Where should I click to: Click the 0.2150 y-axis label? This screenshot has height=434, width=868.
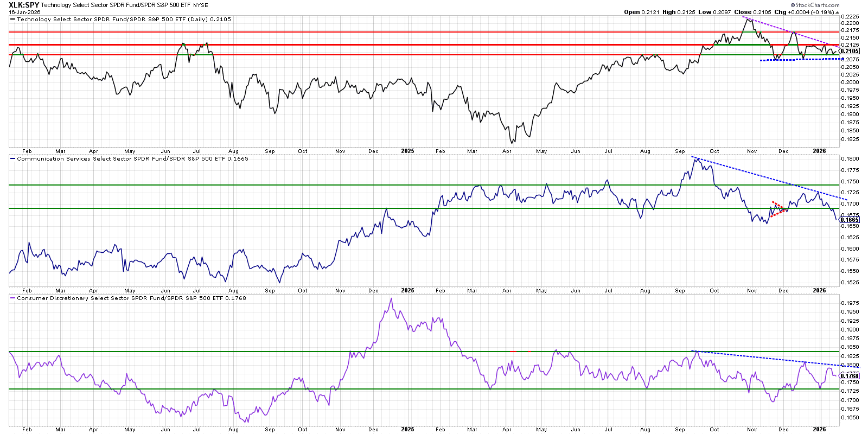click(850, 38)
